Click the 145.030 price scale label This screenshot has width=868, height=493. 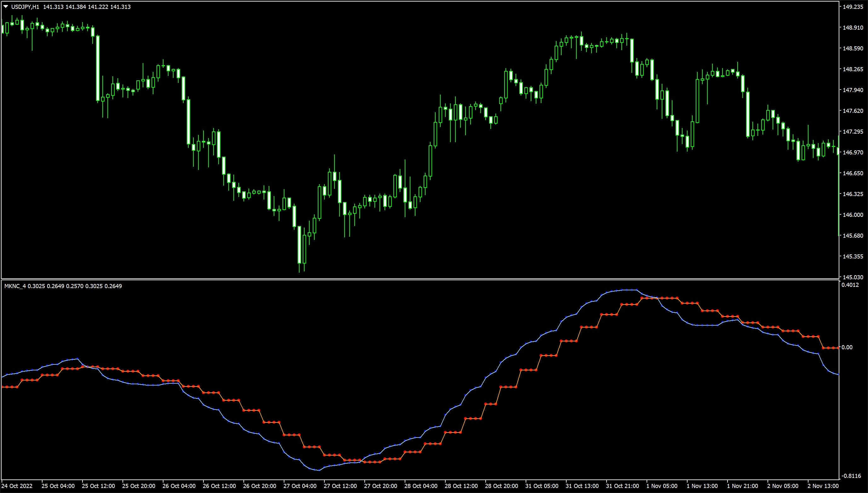(x=853, y=277)
